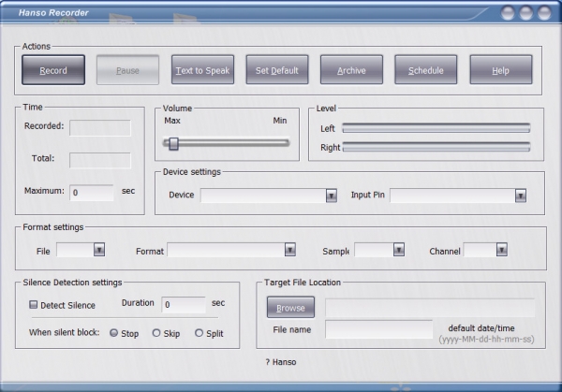Click the last round title bar button

pos(544,13)
